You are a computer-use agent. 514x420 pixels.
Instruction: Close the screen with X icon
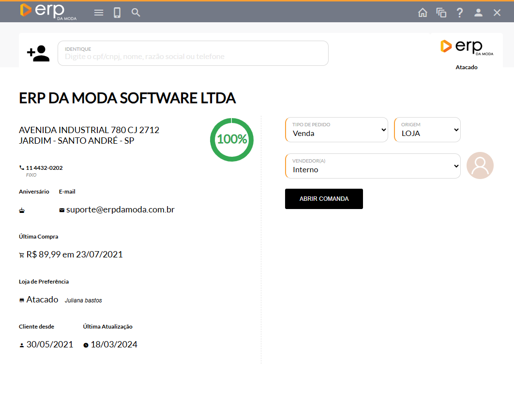(497, 13)
